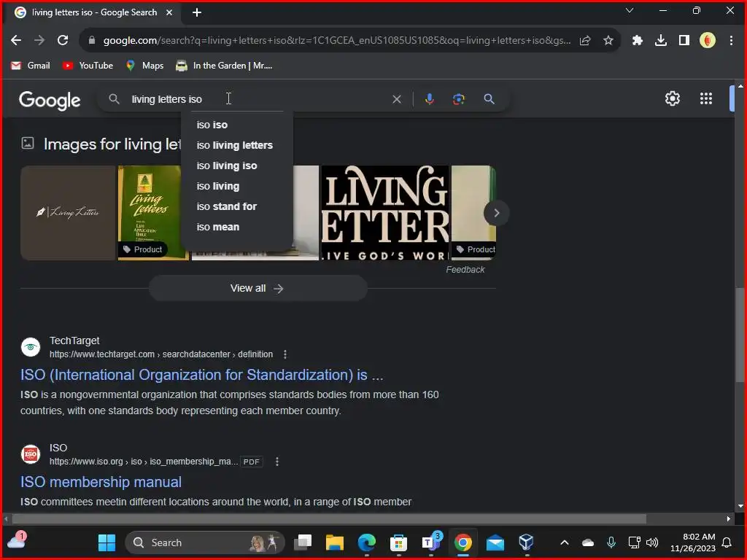Open the In the Garden bookmark
The height and width of the screenshot is (560, 747).
[224, 66]
